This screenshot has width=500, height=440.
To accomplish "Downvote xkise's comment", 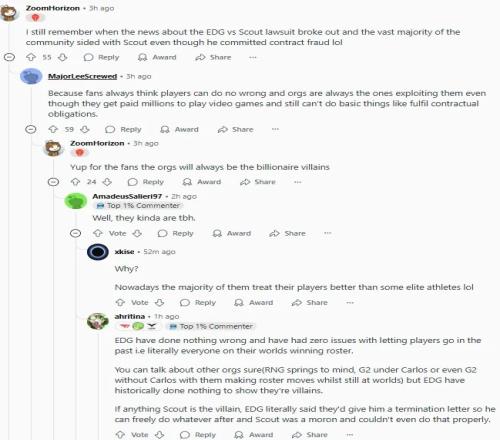I will click(x=160, y=303).
